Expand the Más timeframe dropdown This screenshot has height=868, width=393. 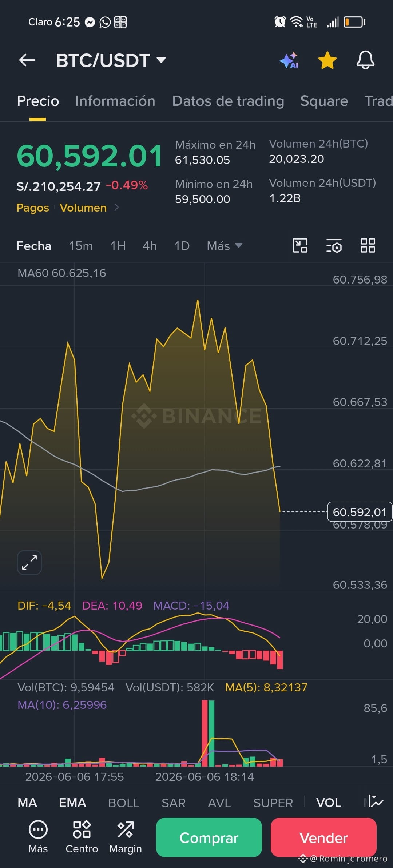pyautogui.click(x=225, y=246)
